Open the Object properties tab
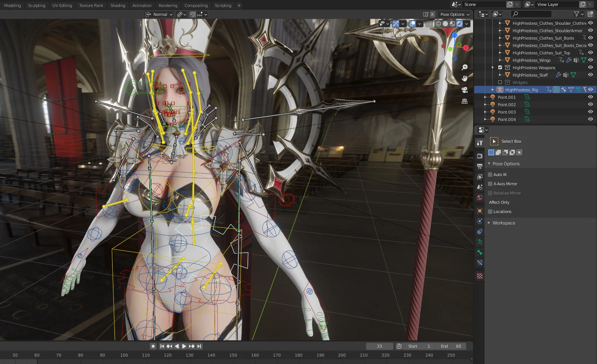This screenshot has height=364, width=597. click(x=480, y=211)
